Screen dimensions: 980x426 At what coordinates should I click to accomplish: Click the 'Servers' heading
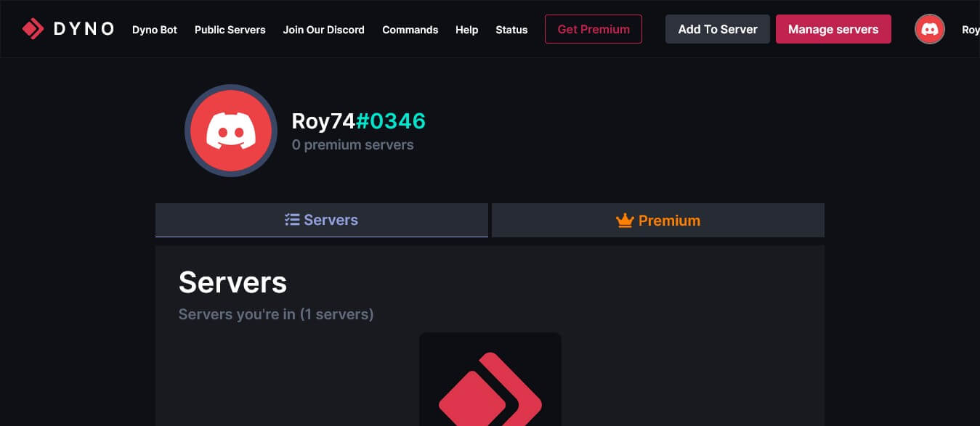(232, 282)
